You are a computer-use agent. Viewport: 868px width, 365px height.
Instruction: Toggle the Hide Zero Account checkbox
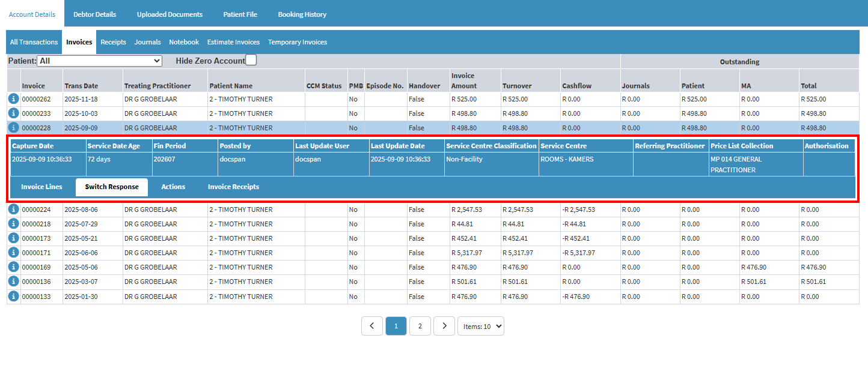click(x=251, y=60)
